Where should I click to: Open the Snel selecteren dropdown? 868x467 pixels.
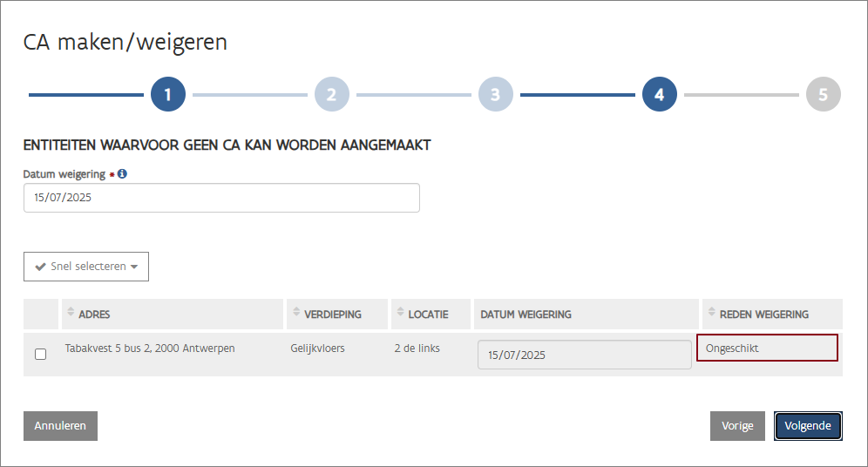(86, 267)
